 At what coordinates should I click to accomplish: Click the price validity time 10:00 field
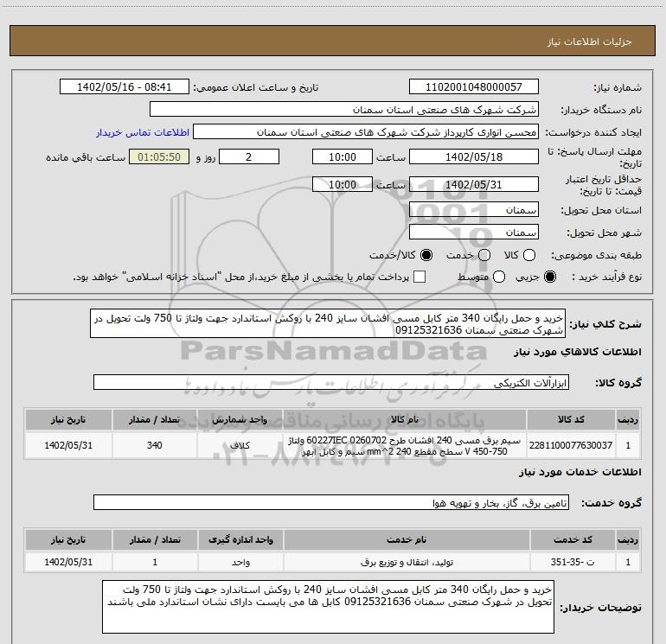343,184
